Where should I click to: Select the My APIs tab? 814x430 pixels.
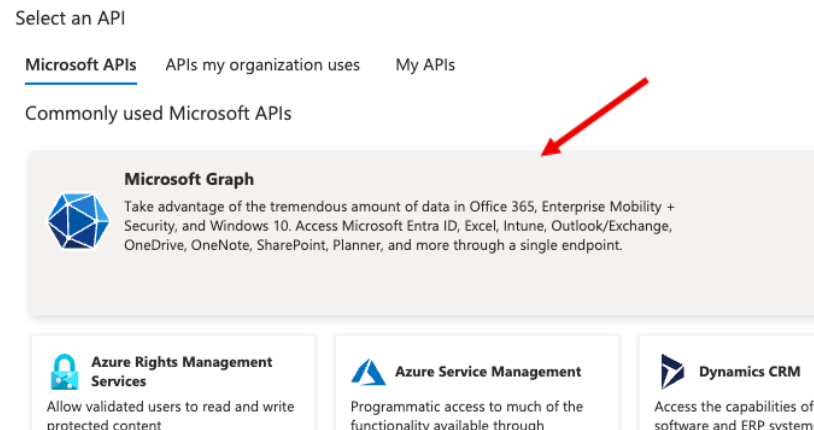click(x=425, y=65)
